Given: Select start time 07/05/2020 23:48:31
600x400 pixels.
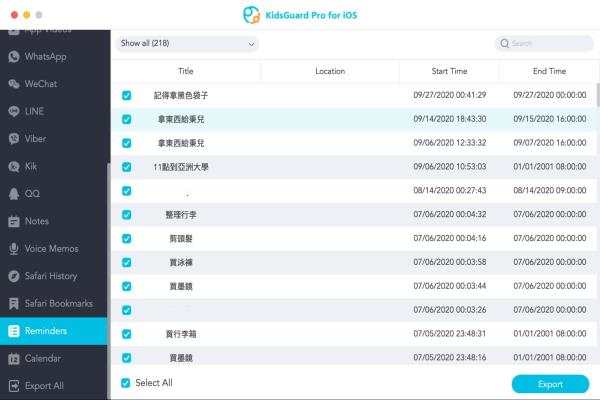Looking at the screenshot, I should [450, 334].
